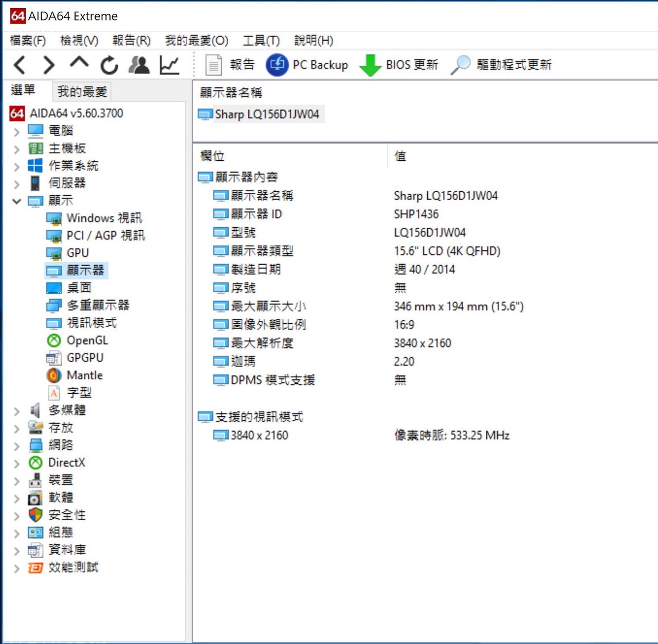Click the OpenGL icon in the tree
The width and height of the screenshot is (658, 644).
tap(54, 340)
